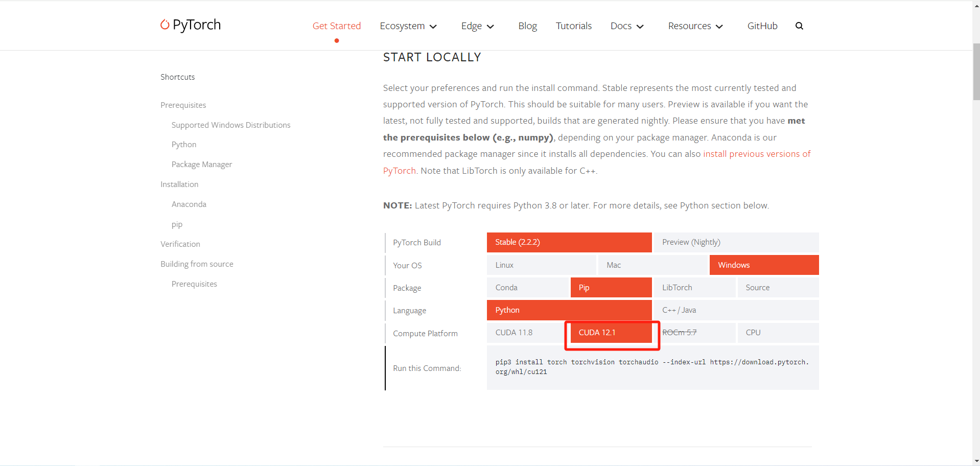Choose Windows as your OS

tap(764, 265)
